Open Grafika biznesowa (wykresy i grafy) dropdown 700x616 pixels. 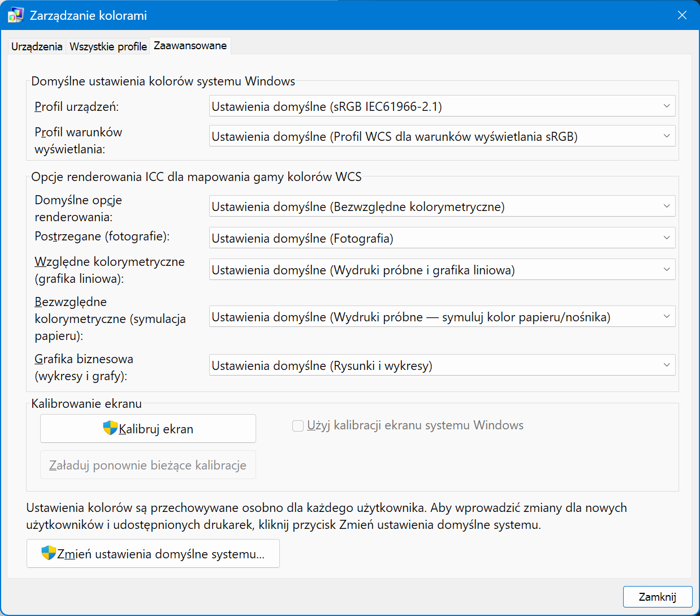(442, 365)
